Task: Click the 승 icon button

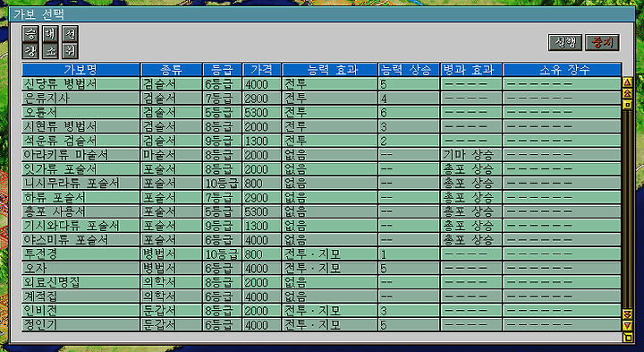Action: tap(30, 34)
